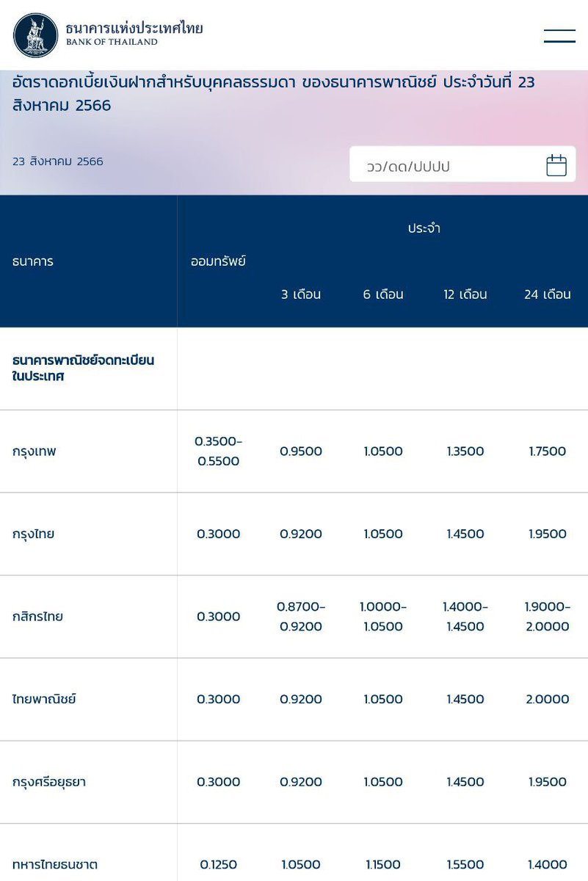Viewport: 588px width, 881px height.
Task: Select the กรุงเทพ bank name
Action: point(35,452)
